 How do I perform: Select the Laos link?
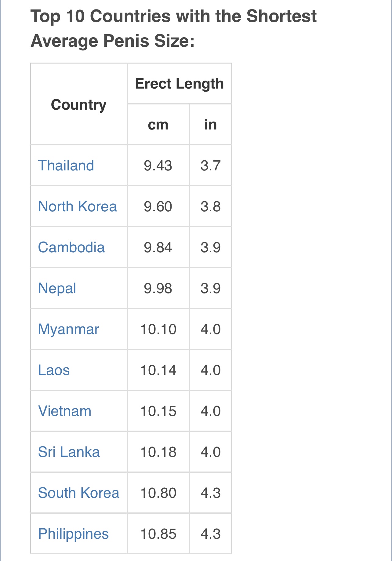coord(54,370)
